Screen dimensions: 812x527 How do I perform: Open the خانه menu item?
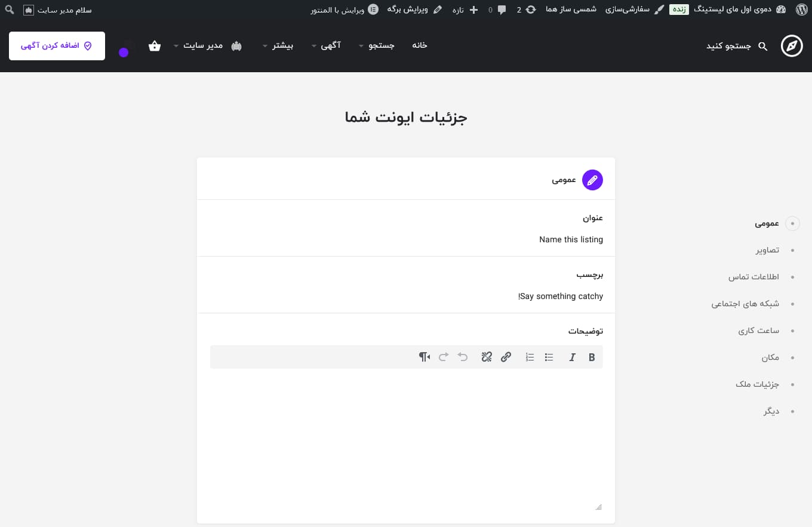[420, 45]
